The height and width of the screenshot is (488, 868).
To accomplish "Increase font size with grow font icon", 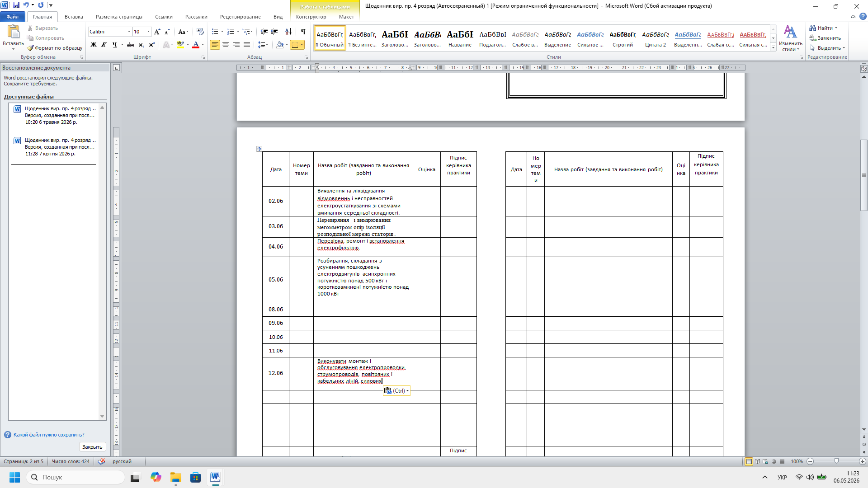I will coord(157,32).
